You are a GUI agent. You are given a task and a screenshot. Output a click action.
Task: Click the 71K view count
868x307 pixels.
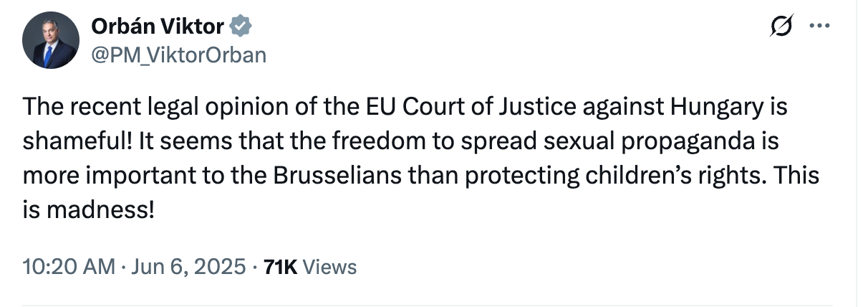280,267
